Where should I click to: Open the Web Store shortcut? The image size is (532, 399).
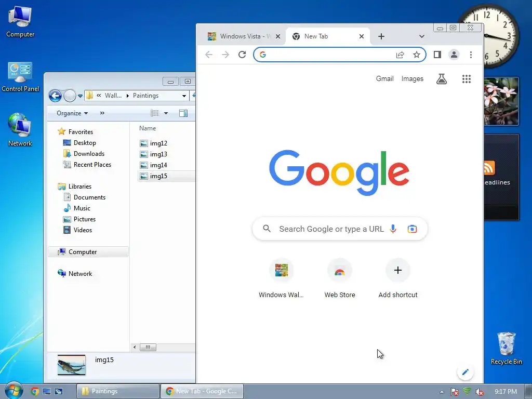pos(340,278)
